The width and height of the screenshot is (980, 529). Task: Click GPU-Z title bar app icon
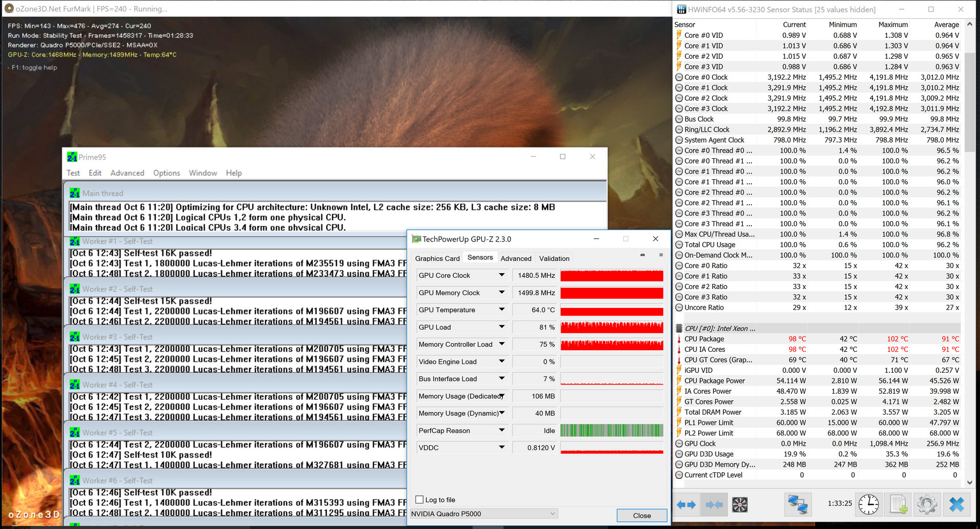[x=416, y=239]
